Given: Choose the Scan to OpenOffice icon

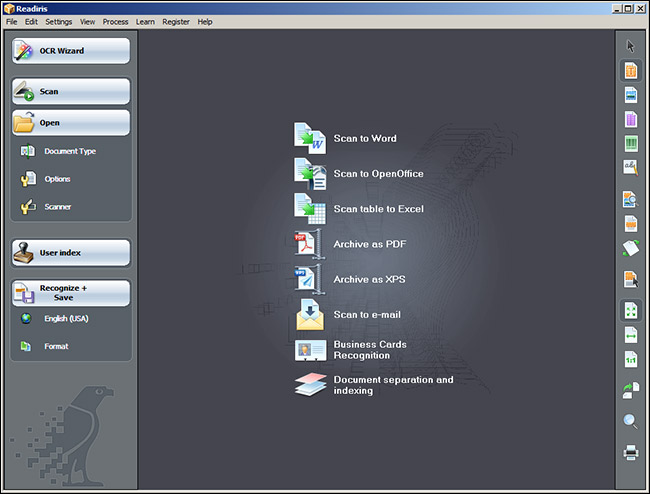Looking at the screenshot, I should [310, 174].
